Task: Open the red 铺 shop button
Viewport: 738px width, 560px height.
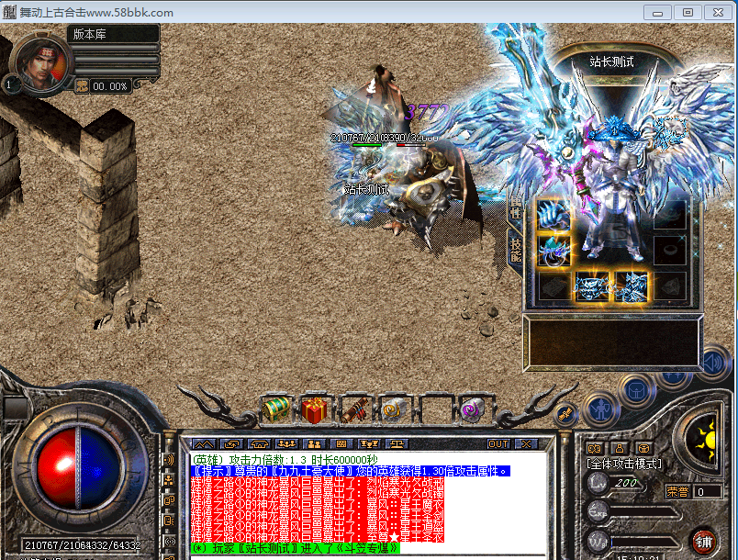Action: pos(704,541)
